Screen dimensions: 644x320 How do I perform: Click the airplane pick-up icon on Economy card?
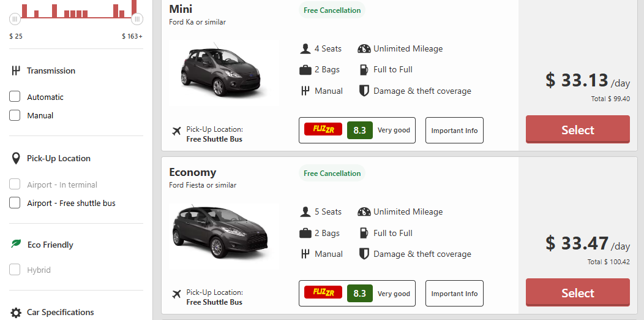coord(176,294)
